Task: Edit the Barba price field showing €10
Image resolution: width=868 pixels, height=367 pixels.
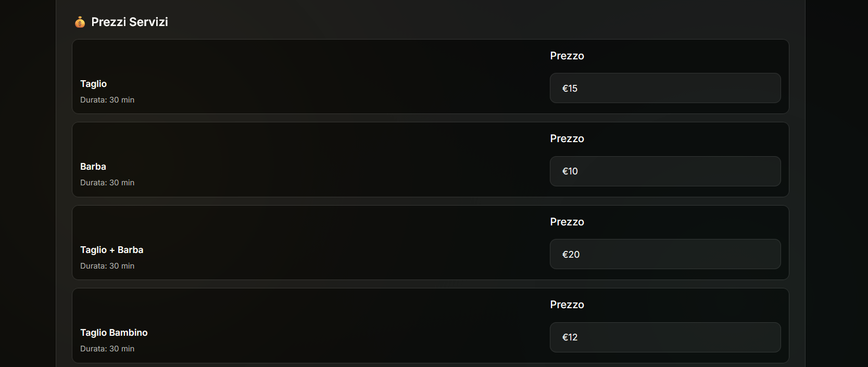Action: tap(665, 171)
